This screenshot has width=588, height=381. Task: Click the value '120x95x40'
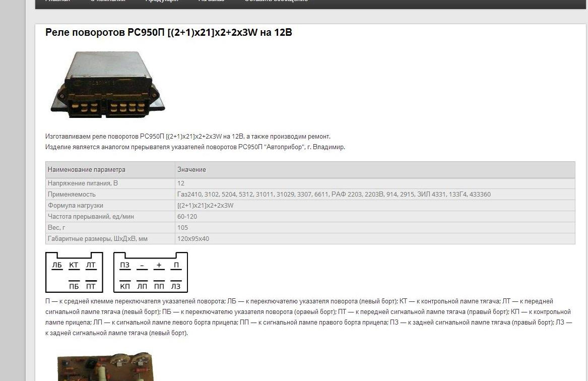(x=193, y=238)
